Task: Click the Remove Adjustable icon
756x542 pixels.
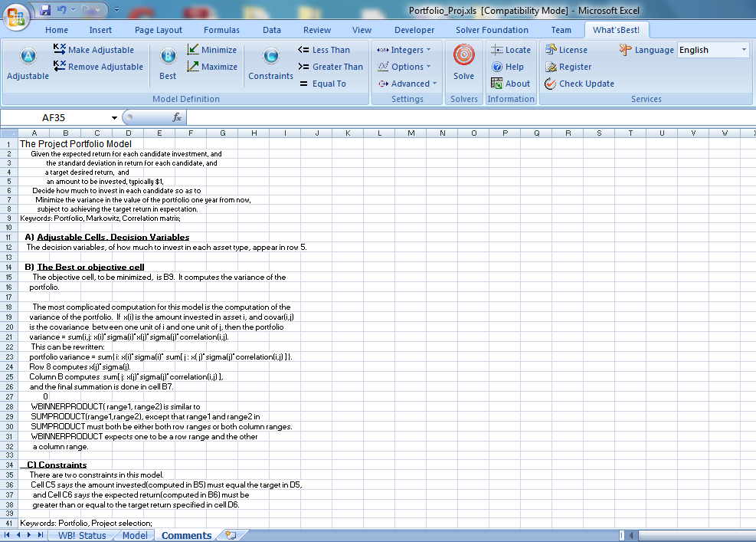Action: tap(59, 66)
